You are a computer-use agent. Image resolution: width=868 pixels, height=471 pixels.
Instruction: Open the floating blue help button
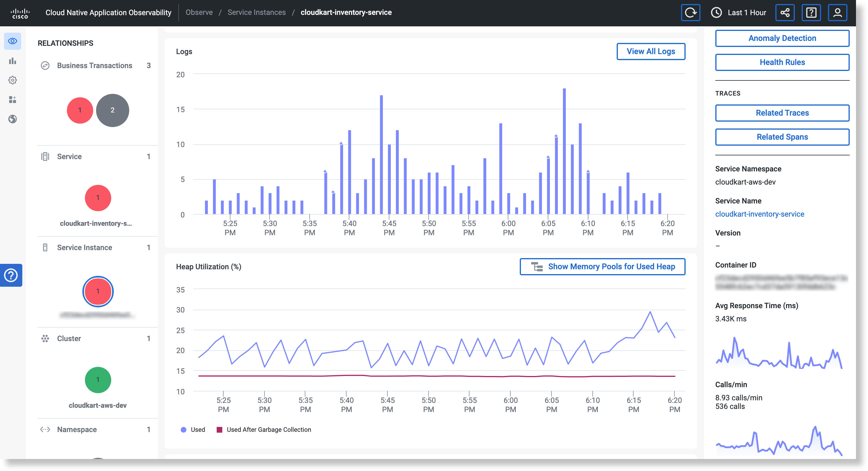11,275
